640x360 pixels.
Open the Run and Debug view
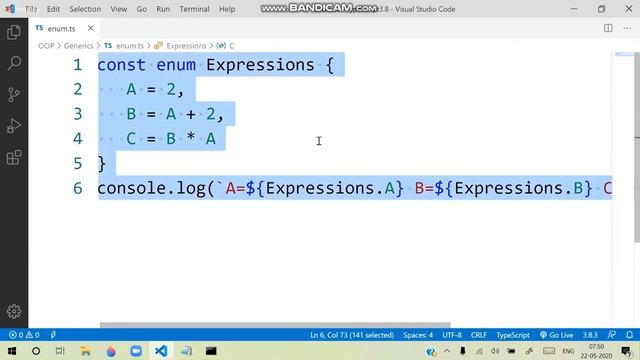(x=14, y=126)
